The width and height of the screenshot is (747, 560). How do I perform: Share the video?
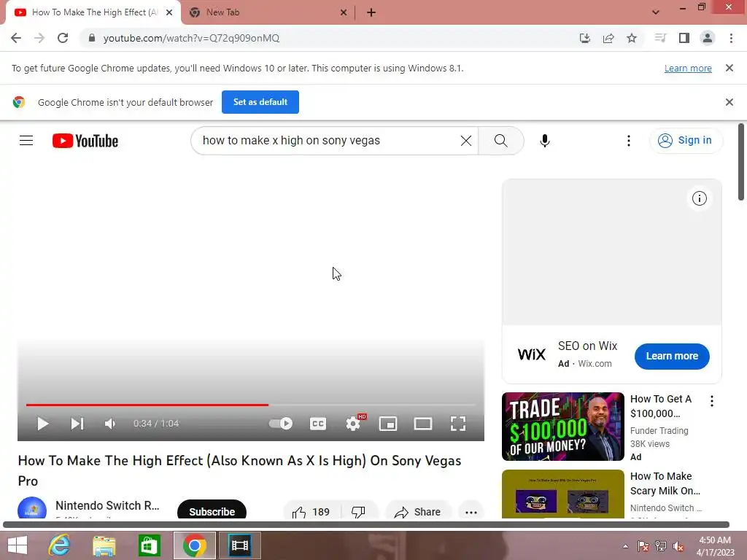tap(418, 511)
